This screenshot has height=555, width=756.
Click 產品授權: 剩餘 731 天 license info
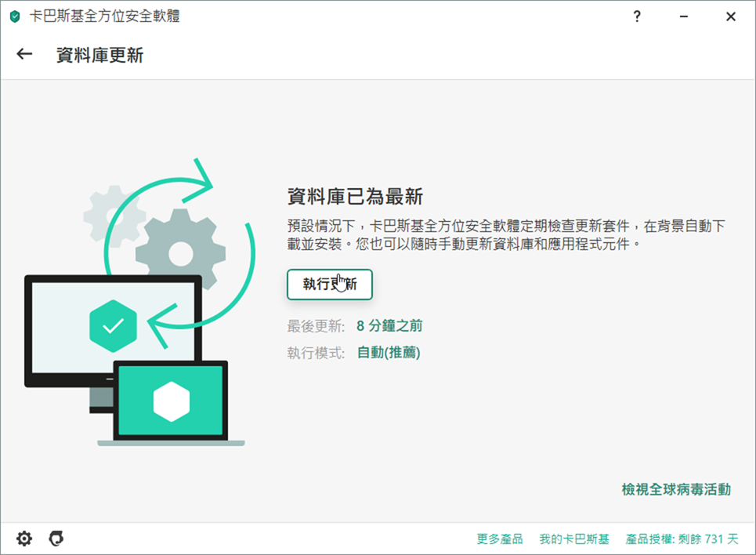(x=682, y=539)
